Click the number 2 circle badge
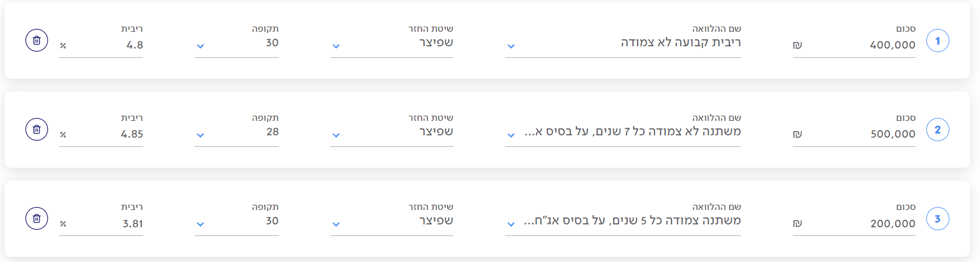This screenshot has height=262, width=980. (x=937, y=130)
